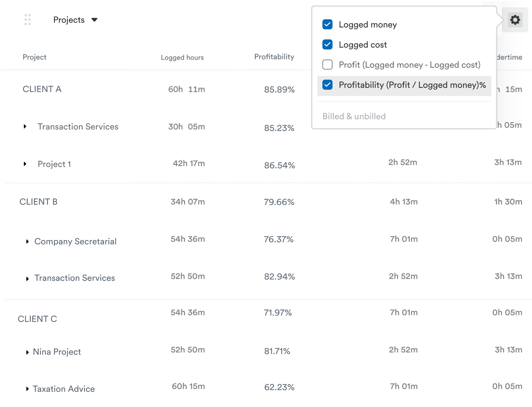Click the drag handle dots icon
This screenshot has width=532, height=407.
[28, 20]
